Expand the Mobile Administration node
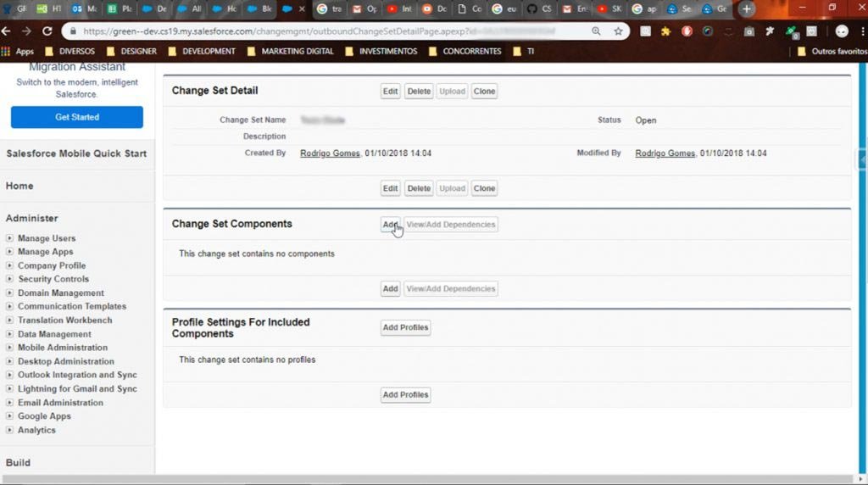868x485 pixels. [x=9, y=347]
